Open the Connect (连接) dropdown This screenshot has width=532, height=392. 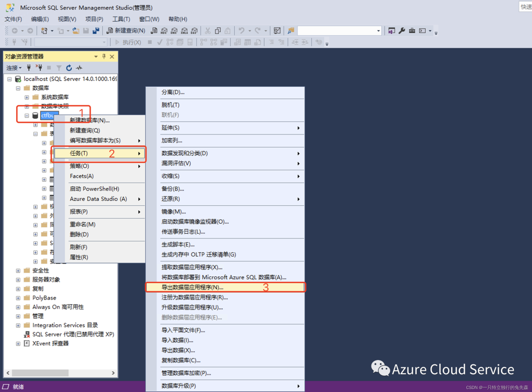14,68
